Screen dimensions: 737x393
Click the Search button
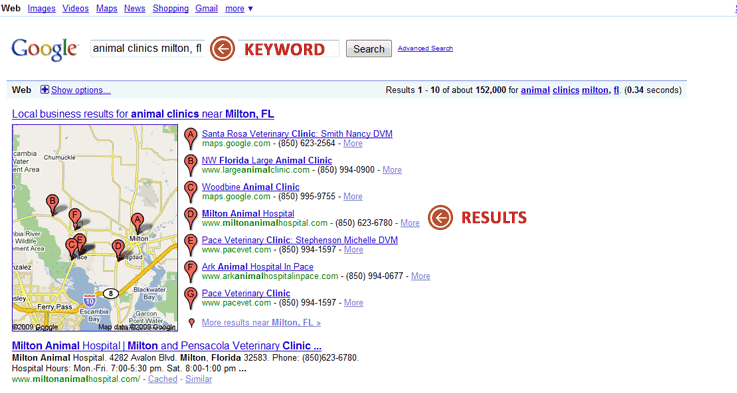coord(369,49)
